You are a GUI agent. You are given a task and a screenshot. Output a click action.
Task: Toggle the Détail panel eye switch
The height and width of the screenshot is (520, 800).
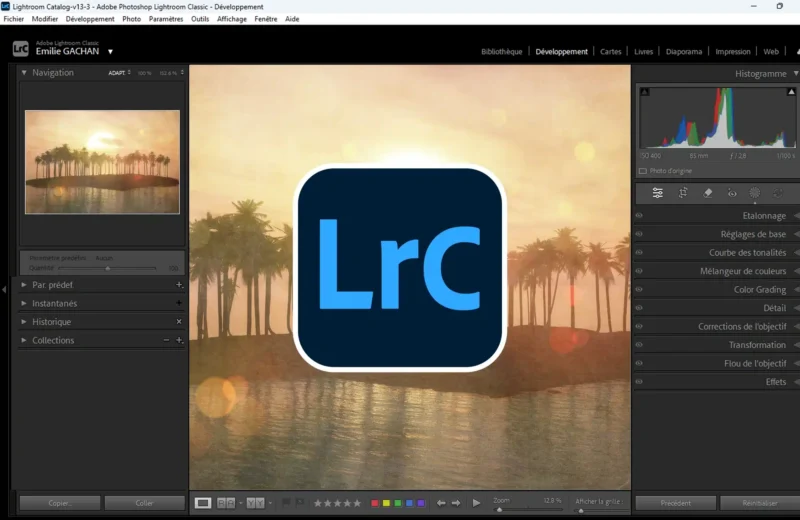click(639, 308)
